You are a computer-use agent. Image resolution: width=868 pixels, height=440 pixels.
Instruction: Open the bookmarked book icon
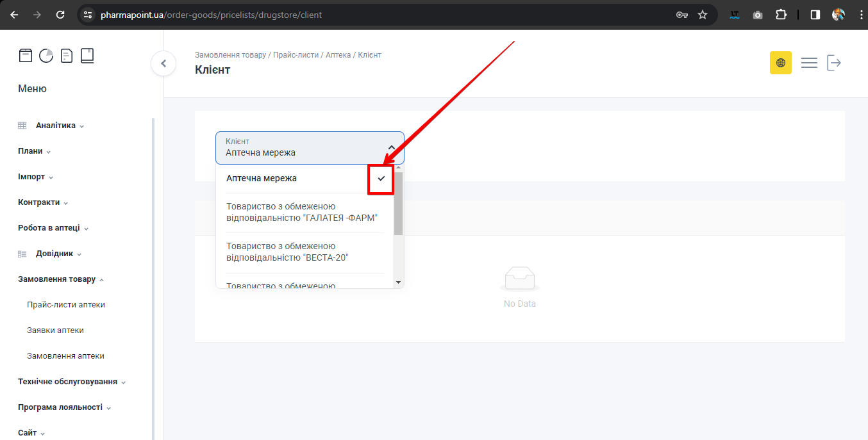pyautogui.click(x=87, y=56)
